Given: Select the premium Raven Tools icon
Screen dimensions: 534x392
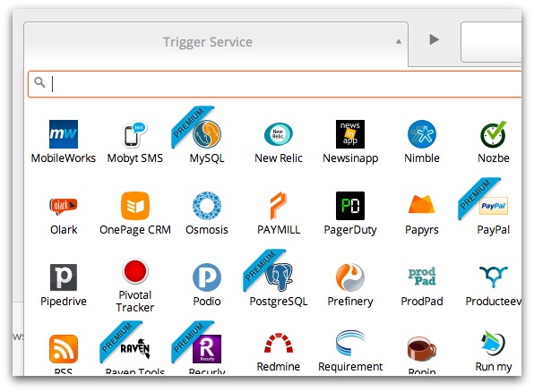Looking at the screenshot, I should click(x=135, y=348).
